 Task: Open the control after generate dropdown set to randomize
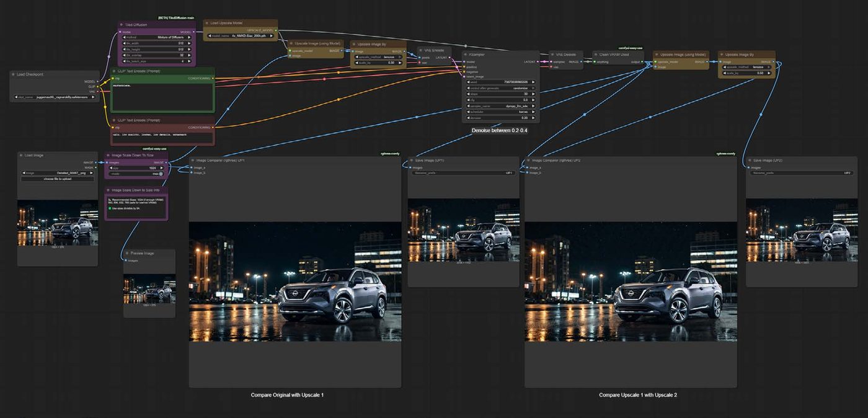click(x=501, y=88)
